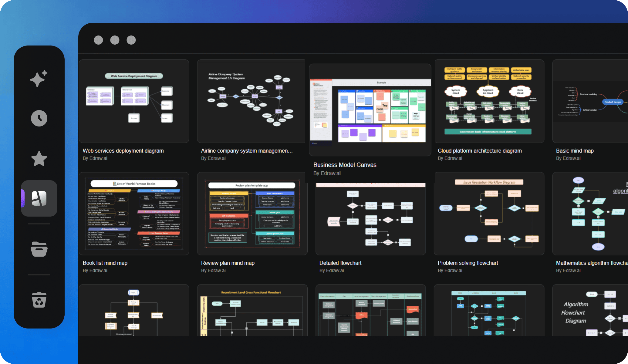Open Cloud platform architecture diagram thumbnail

[x=489, y=101]
